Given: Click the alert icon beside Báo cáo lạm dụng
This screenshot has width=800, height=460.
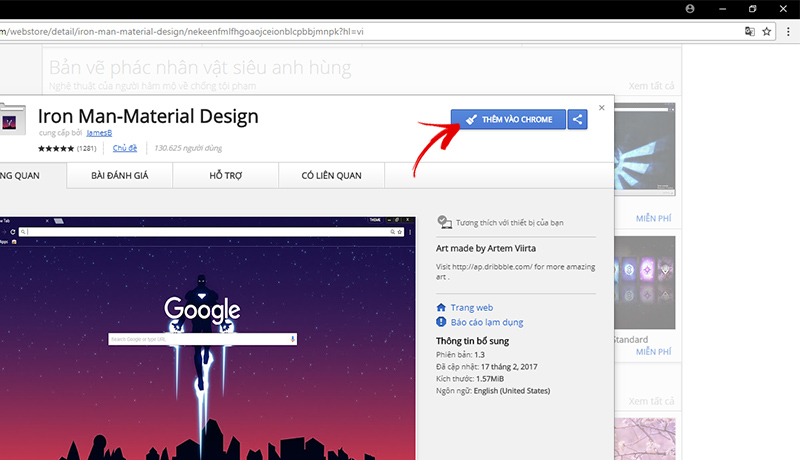Looking at the screenshot, I should [441, 322].
